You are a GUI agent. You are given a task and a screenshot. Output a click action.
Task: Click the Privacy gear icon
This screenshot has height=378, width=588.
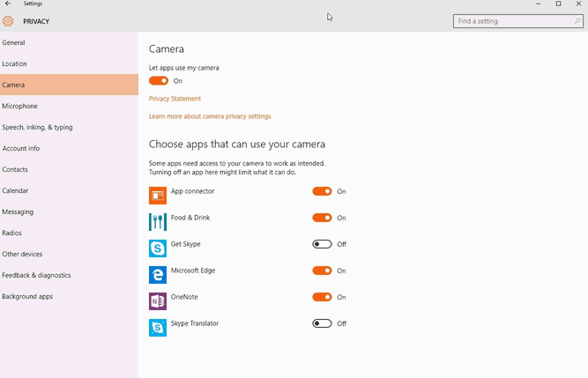8,21
